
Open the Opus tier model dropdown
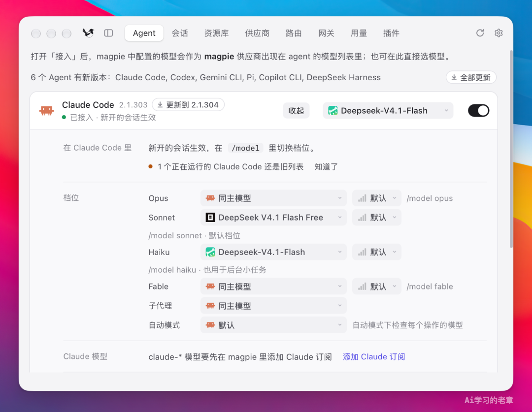(273, 198)
